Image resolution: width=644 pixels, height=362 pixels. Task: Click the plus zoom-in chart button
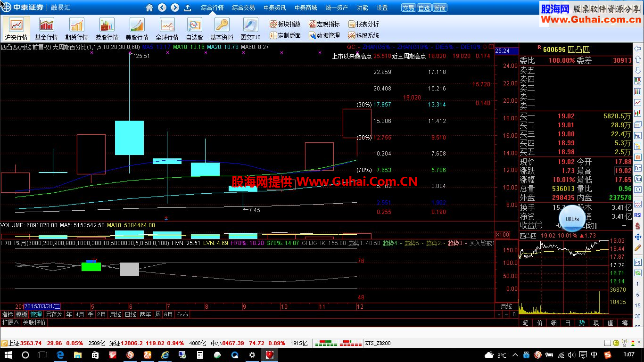pyautogui.click(x=499, y=314)
